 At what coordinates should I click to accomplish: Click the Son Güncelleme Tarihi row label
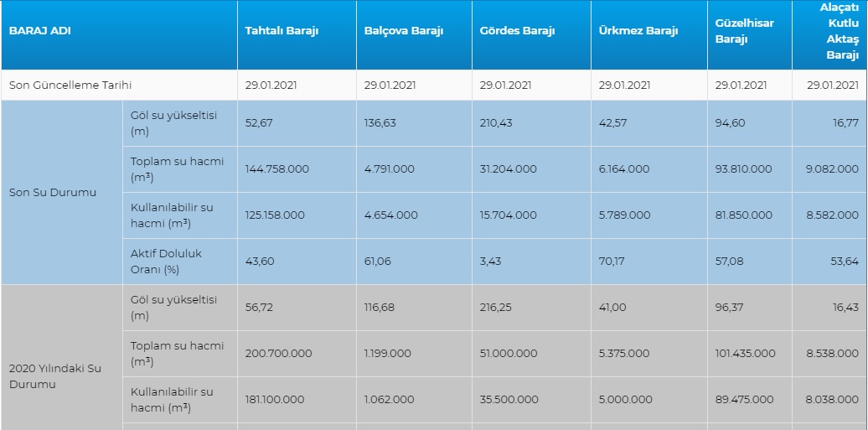tap(70, 85)
